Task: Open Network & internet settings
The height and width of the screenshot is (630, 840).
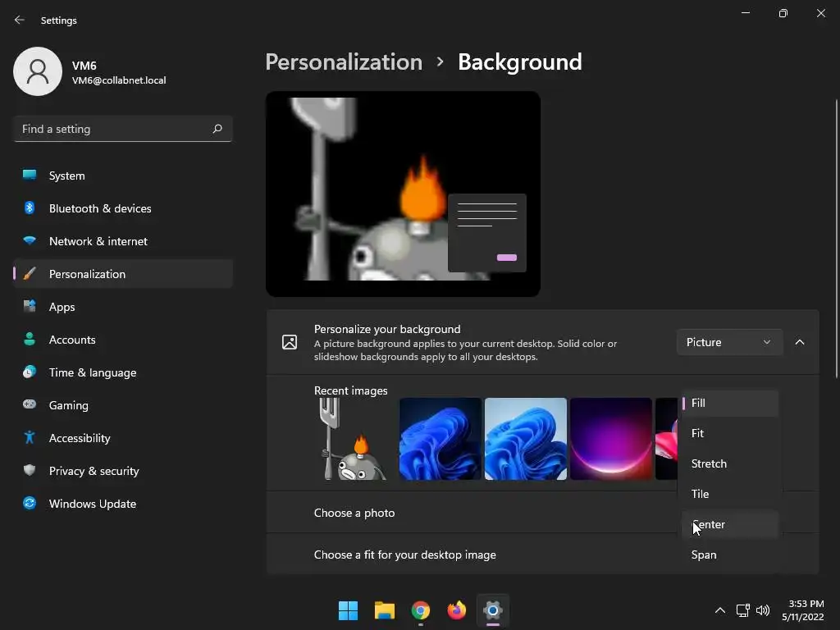Action: [123, 241]
